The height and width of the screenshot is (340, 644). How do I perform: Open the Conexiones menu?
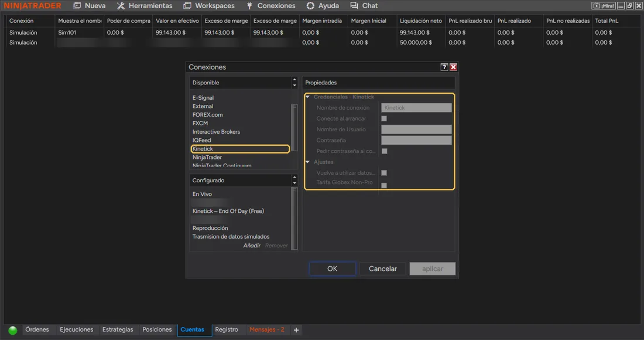pyautogui.click(x=270, y=6)
